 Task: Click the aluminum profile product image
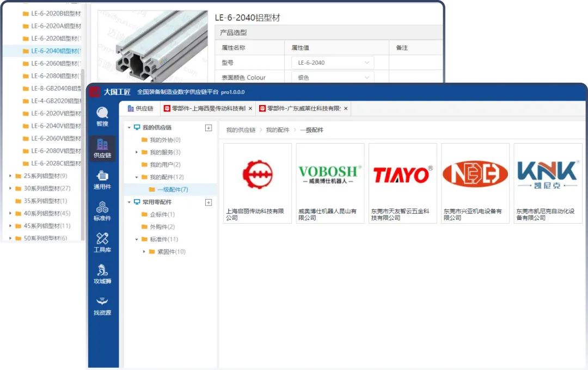pos(152,46)
